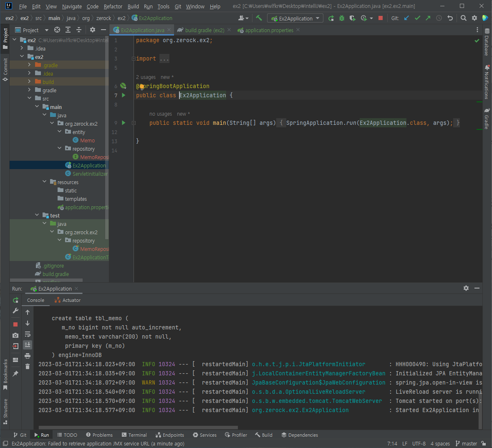
Task: Hide the Project tool window
Action: point(103,30)
